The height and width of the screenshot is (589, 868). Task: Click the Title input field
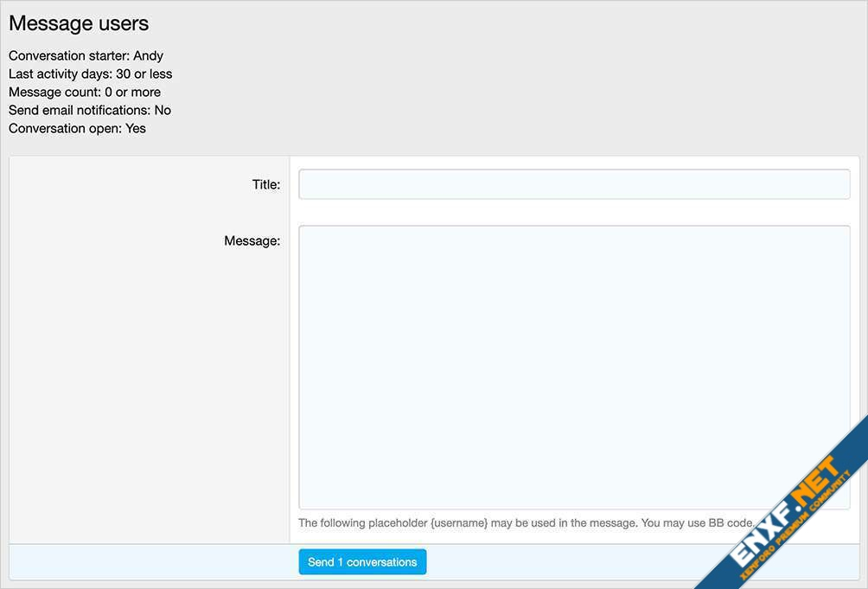tap(574, 184)
